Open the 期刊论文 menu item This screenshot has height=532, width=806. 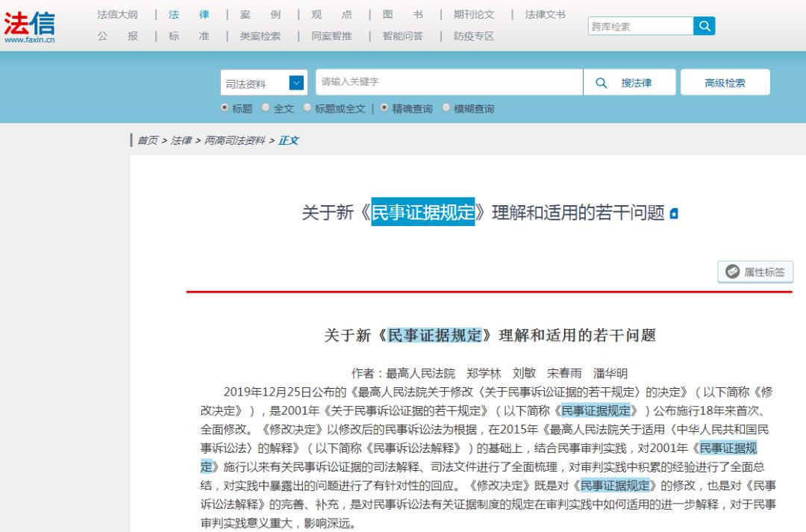(x=474, y=14)
